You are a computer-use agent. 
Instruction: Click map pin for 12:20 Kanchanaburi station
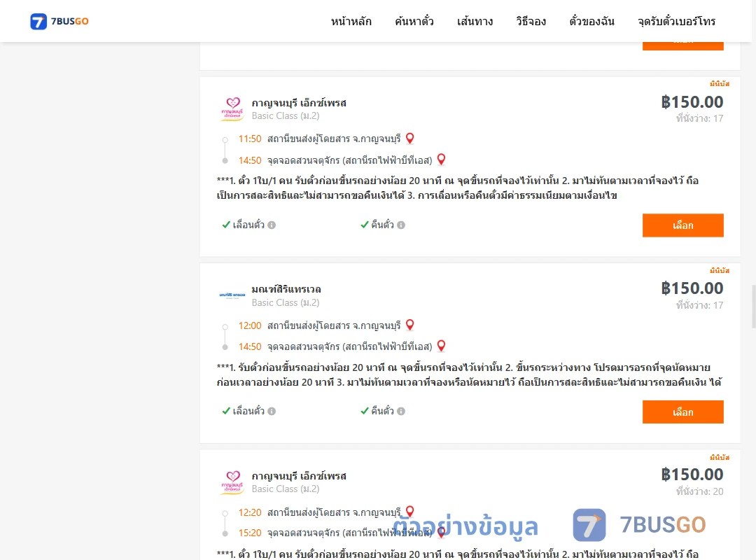point(409,511)
